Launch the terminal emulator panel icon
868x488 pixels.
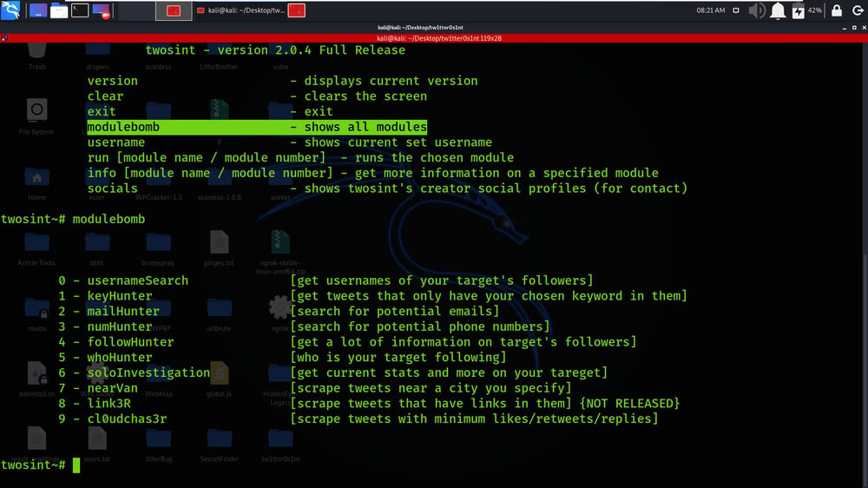pos(80,10)
